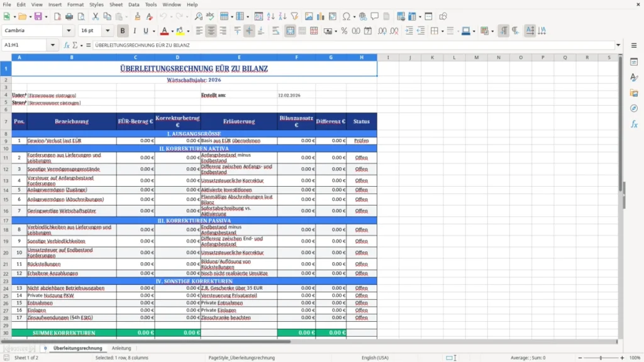Click Format as Date icon
The image size is (644, 362).
tap(368, 31)
